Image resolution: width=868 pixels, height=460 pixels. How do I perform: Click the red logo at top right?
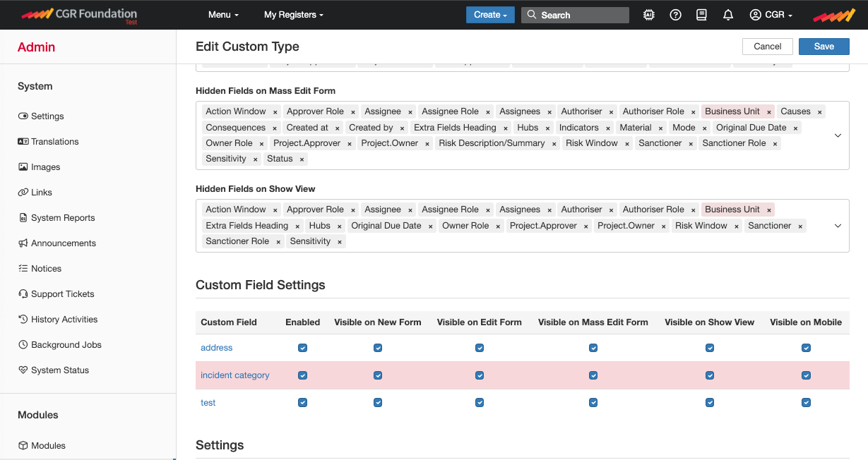(x=835, y=15)
